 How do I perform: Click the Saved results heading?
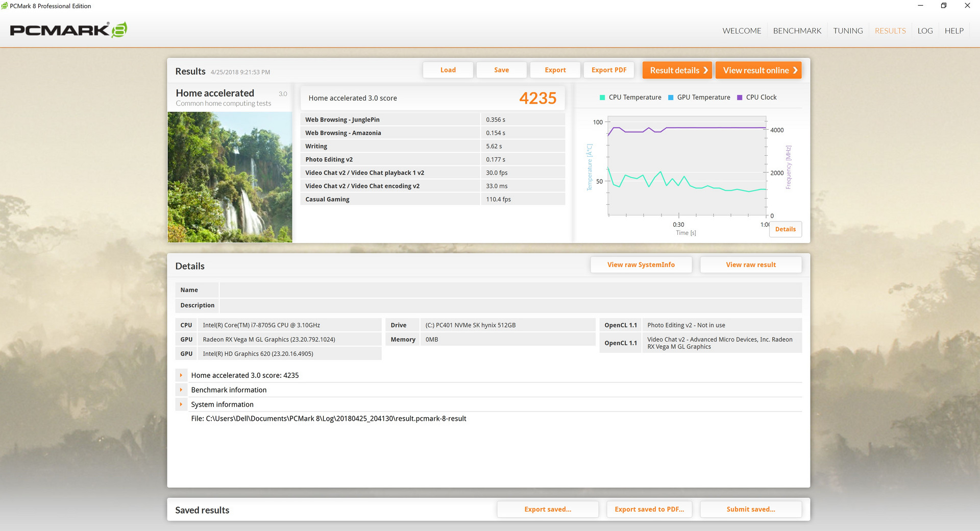tap(202, 510)
